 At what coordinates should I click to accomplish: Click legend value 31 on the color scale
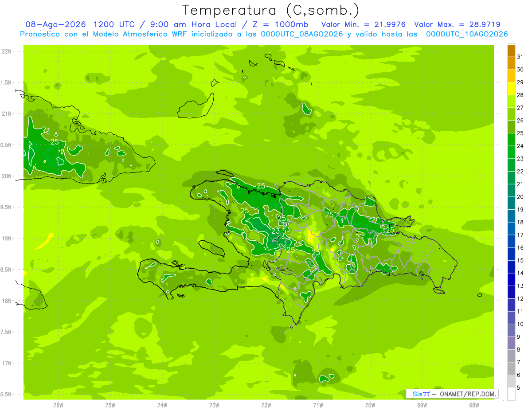520,57
